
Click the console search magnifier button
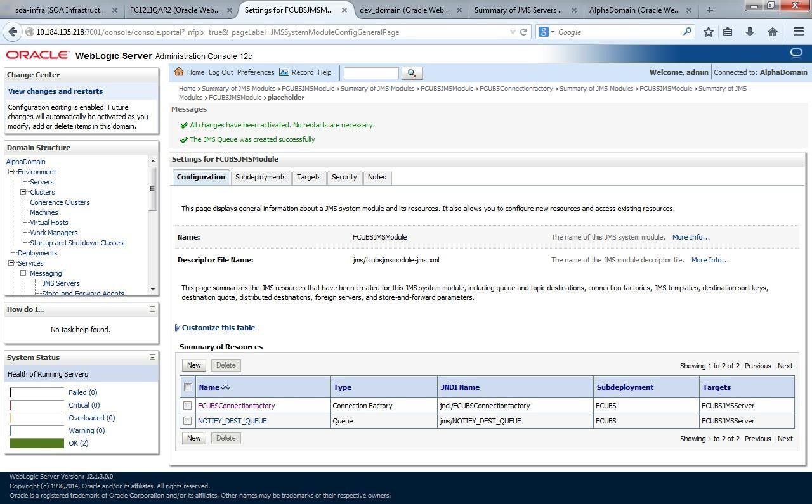click(412, 73)
